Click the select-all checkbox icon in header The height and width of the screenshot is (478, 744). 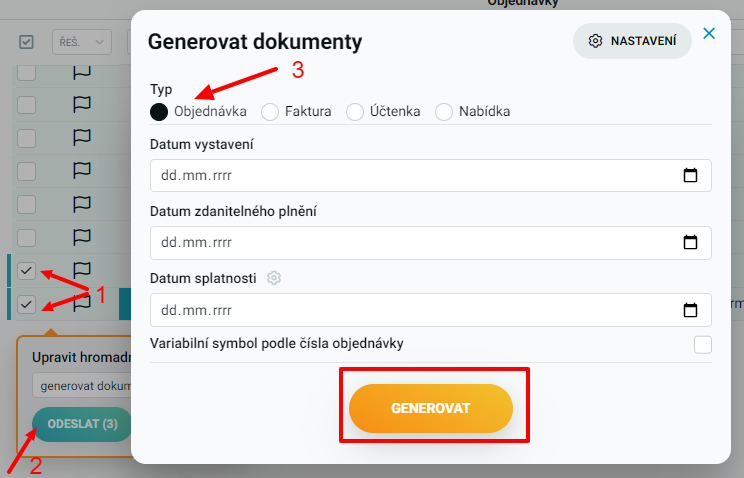pyautogui.click(x=26, y=42)
